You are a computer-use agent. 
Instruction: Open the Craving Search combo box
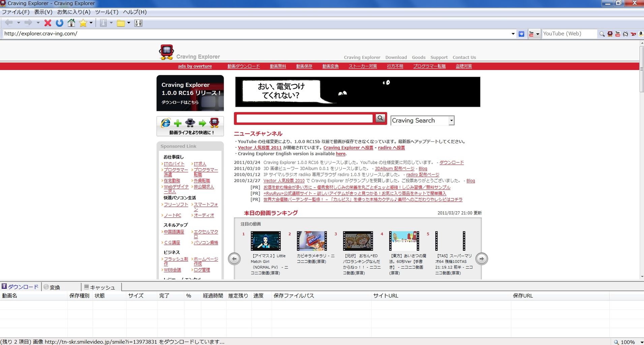(x=422, y=120)
